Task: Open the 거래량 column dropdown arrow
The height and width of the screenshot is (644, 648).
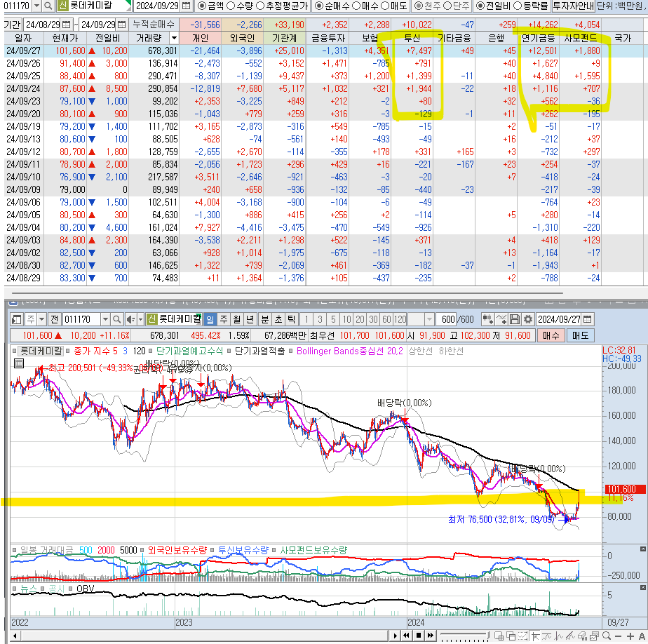Action: point(174,38)
